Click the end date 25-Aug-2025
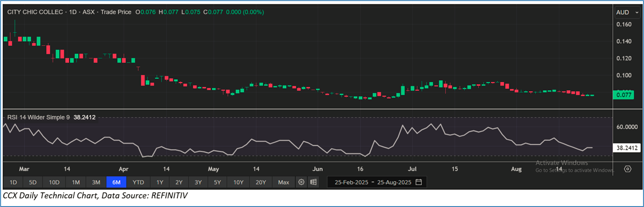Viewport: 644px width, 207px height. 393,182
